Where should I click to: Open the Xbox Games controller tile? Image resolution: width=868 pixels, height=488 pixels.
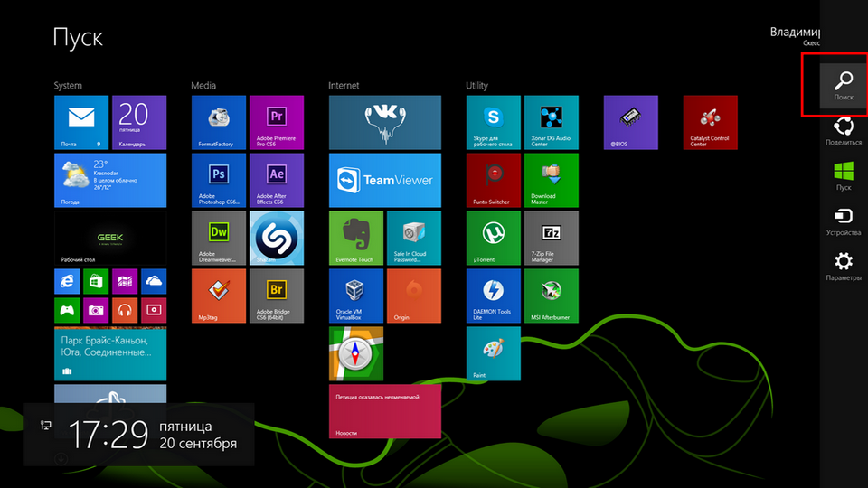(x=67, y=310)
